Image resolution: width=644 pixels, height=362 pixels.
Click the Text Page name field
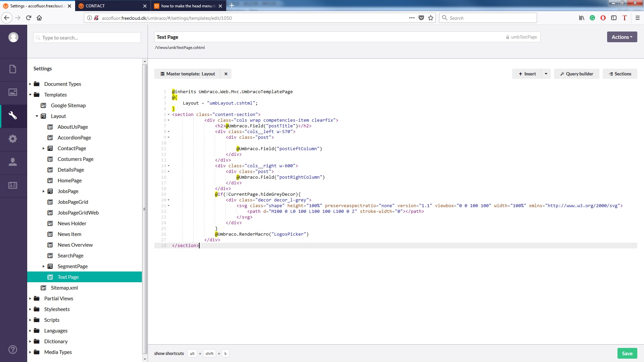point(347,37)
